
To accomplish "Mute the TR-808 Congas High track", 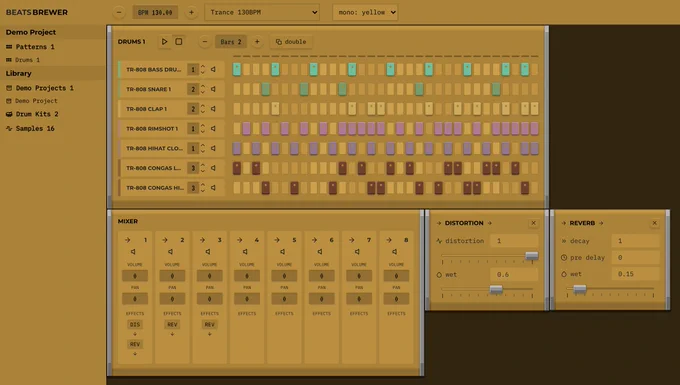I will (x=213, y=188).
